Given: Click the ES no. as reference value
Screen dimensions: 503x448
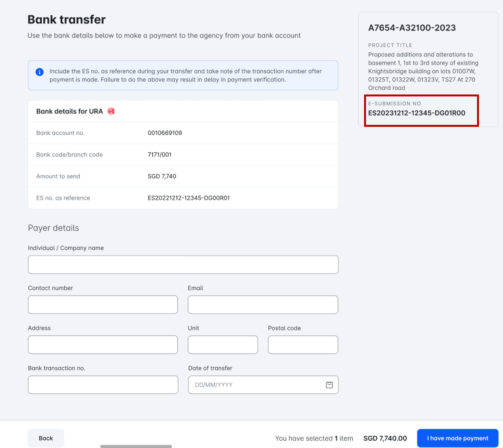Looking at the screenshot, I should click(189, 198).
